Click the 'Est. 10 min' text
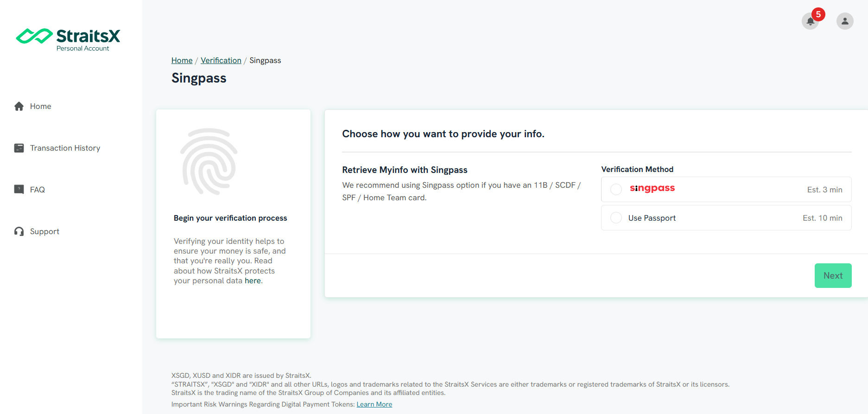 (x=823, y=218)
